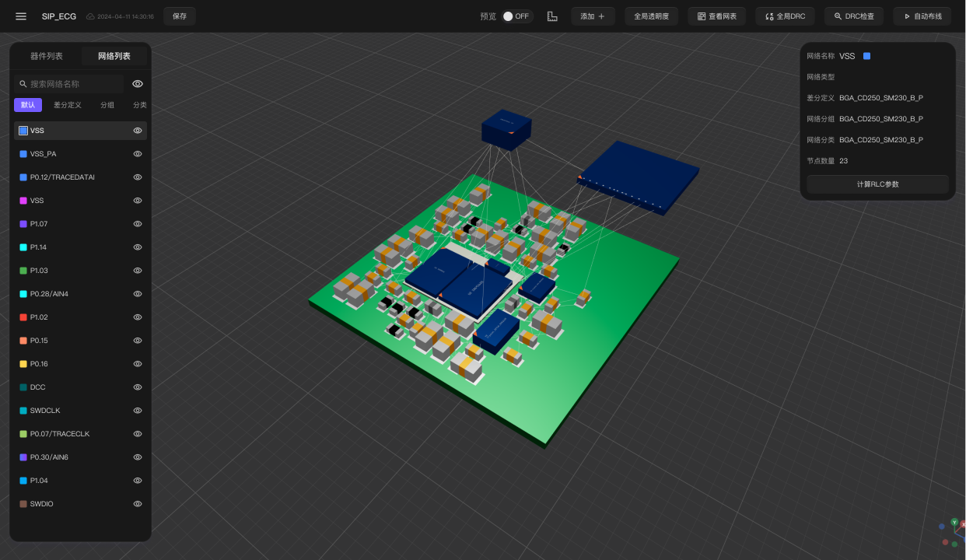Image resolution: width=966 pixels, height=560 pixels.
Task: Open the hamburger menu next to SIP_ECG
Action: coord(21,16)
